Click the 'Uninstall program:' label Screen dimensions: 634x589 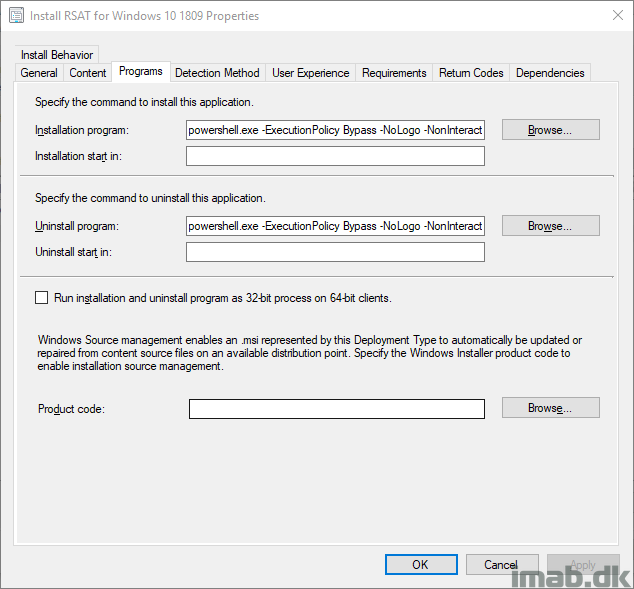(x=77, y=226)
